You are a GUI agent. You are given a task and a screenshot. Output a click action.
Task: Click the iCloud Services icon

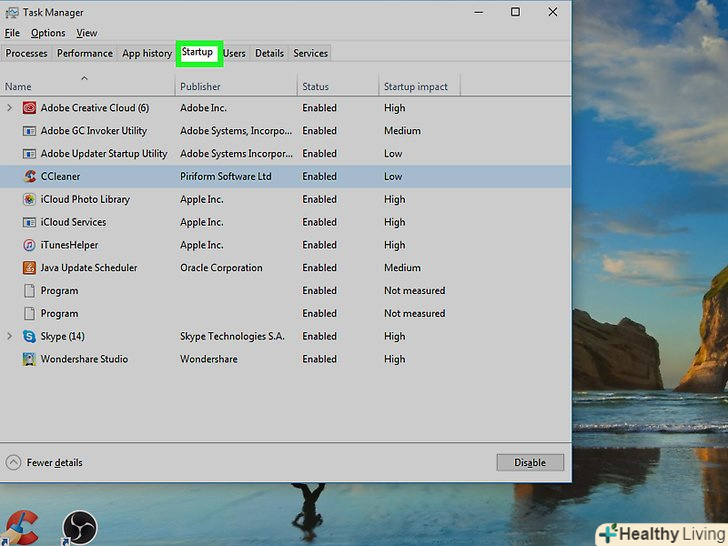[29, 222]
